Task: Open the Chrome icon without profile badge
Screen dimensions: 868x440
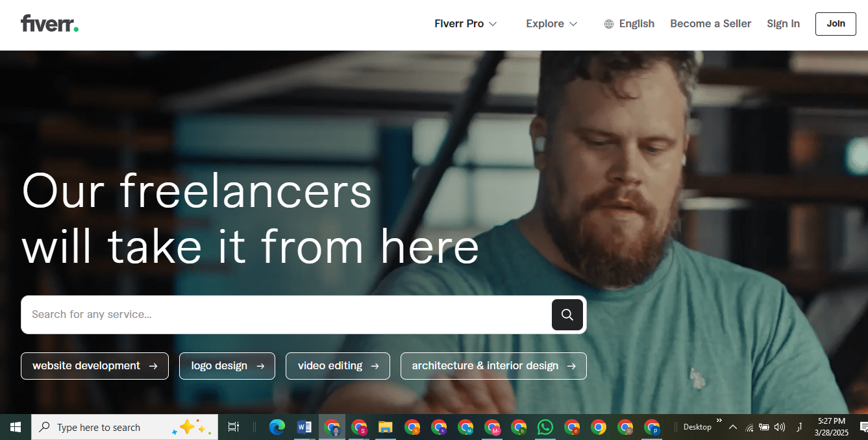Action: coord(599,427)
